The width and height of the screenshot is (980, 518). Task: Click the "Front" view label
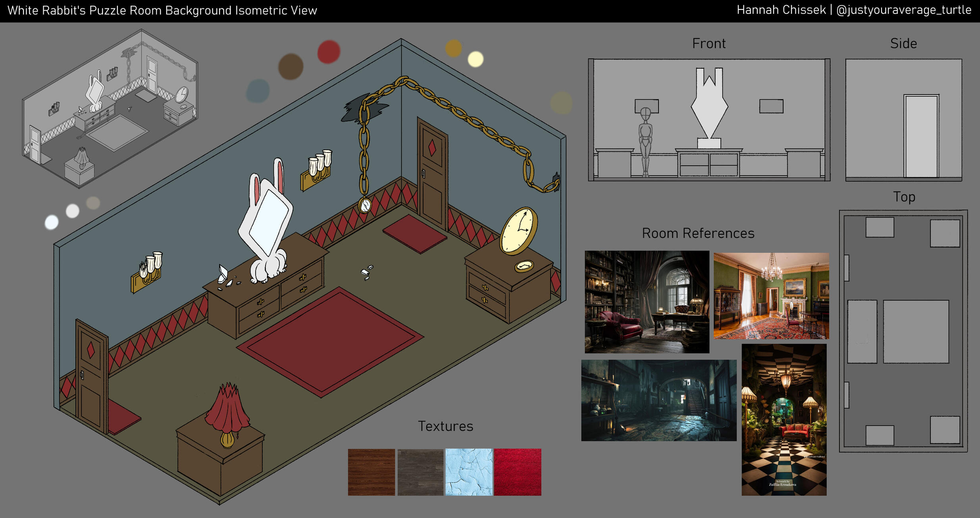coord(709,43)
